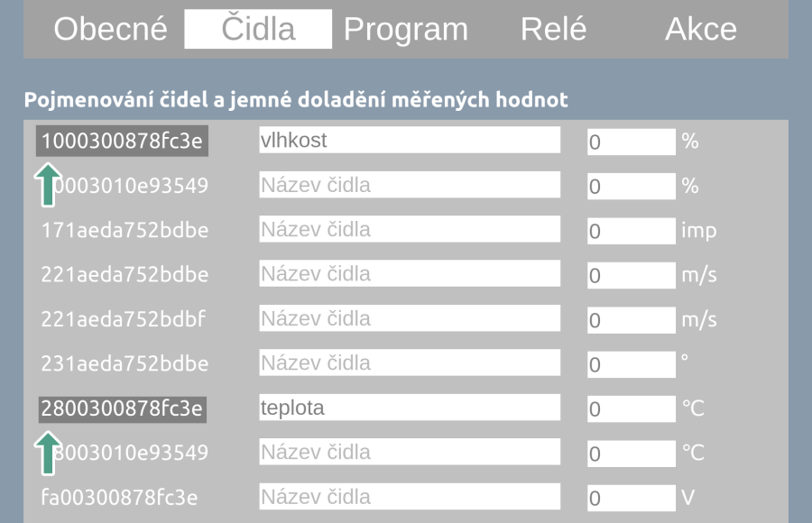Click the offset value field for vlhkost

point(631,142)
